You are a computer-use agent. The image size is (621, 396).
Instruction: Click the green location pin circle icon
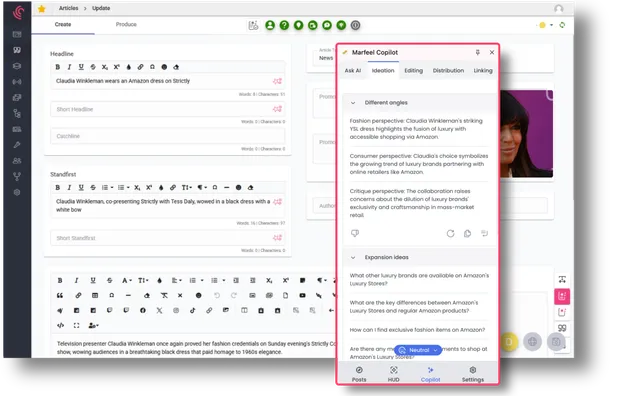pos(299,25)
